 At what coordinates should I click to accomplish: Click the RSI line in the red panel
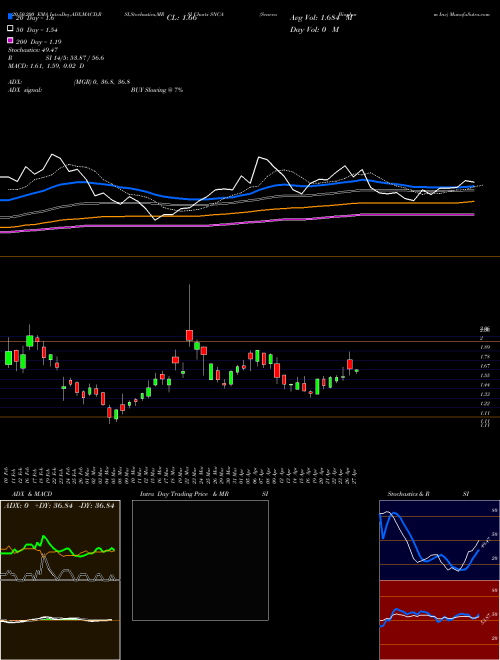[x=429, y=617]
